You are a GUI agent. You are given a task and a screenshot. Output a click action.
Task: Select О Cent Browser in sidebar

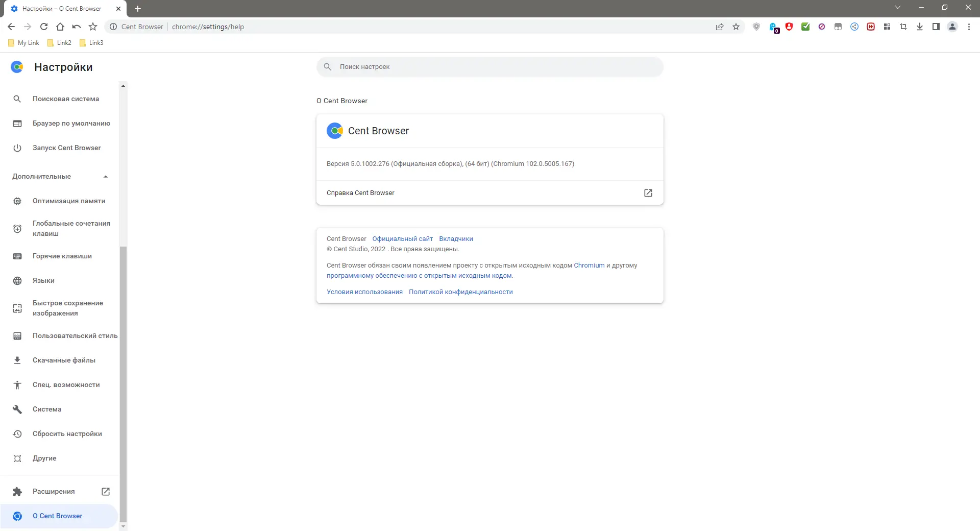59,516
